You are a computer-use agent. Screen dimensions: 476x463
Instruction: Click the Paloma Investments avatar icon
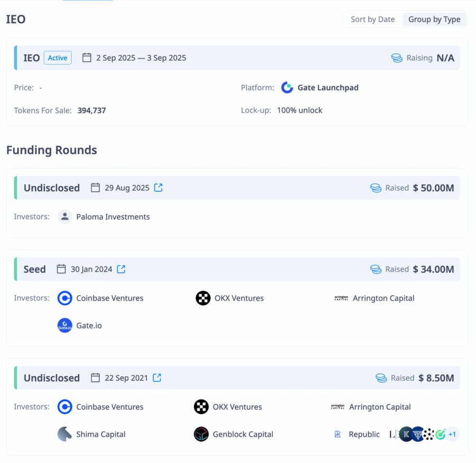[x=65, y=217]
